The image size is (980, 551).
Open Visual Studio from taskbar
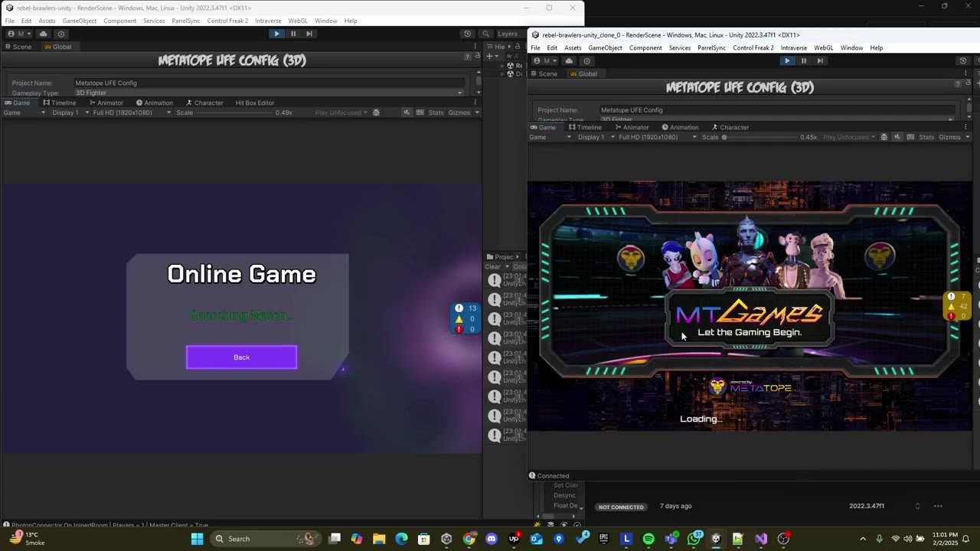tap(761, 539)
